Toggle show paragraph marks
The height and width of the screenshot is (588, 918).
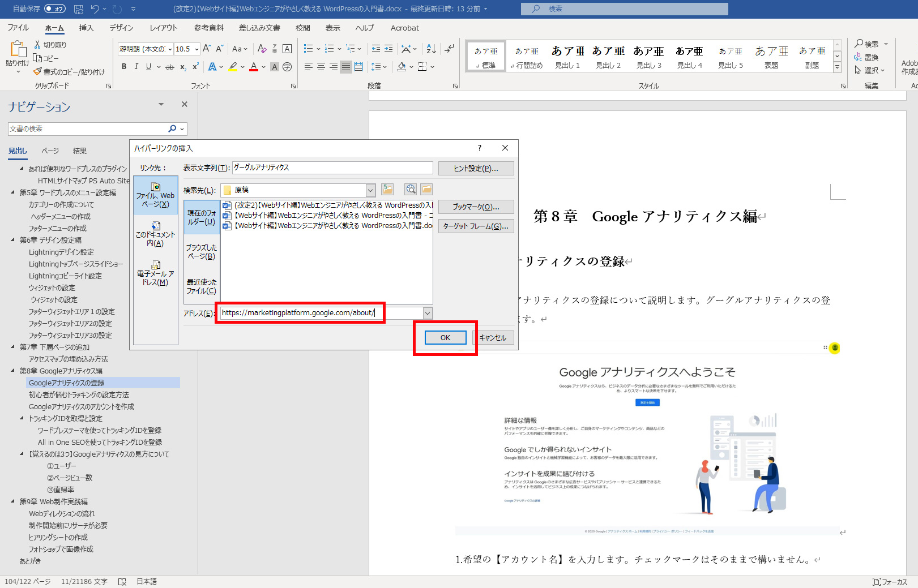[449, 49]
